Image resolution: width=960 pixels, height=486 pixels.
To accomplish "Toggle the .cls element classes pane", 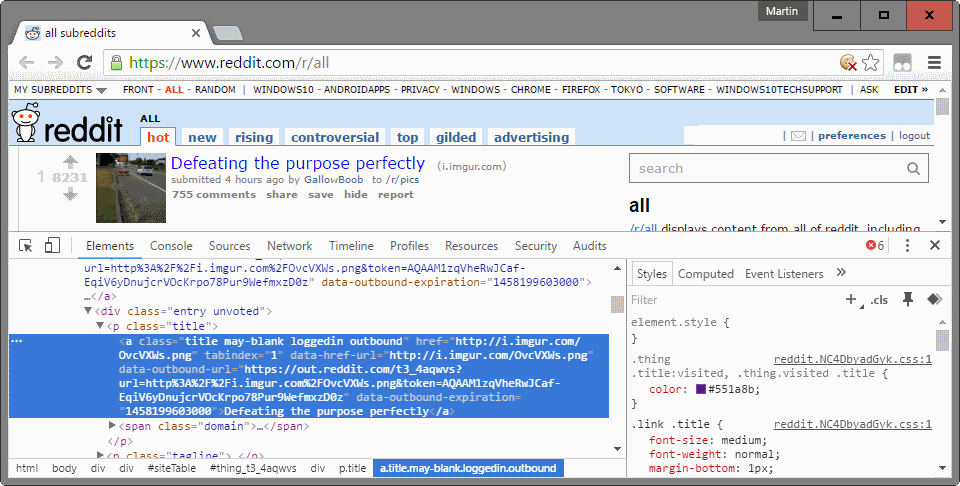I will pyautogui.click(x=879, y=300).
